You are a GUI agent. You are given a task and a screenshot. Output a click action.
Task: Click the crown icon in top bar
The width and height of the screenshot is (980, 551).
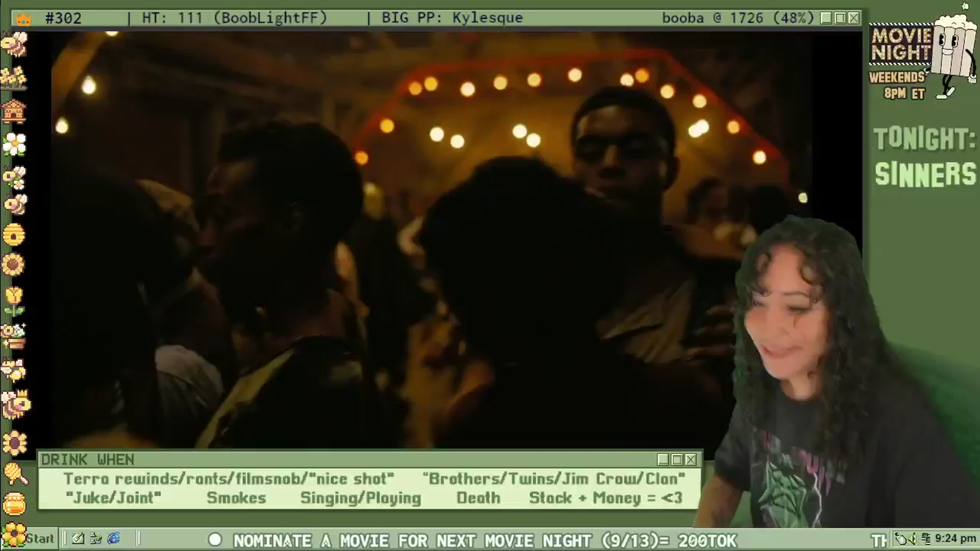point(23,19)
